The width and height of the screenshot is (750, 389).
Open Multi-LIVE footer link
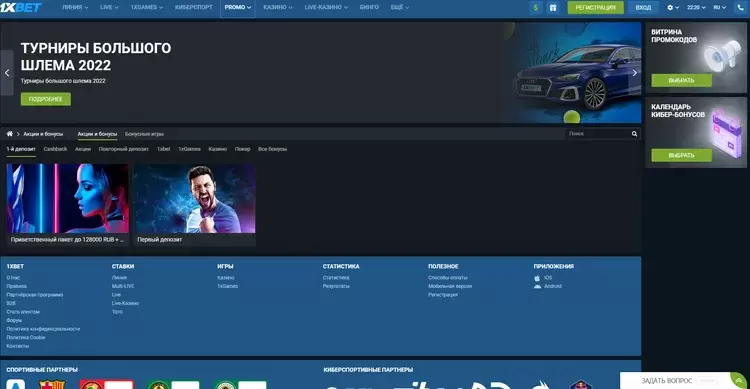click(x=123, y=286)
